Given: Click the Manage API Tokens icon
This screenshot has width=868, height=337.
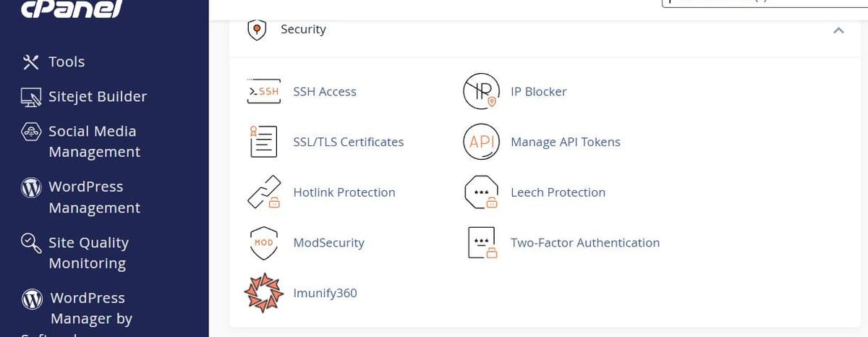Looking at the screenshot, I should [481, 142].
